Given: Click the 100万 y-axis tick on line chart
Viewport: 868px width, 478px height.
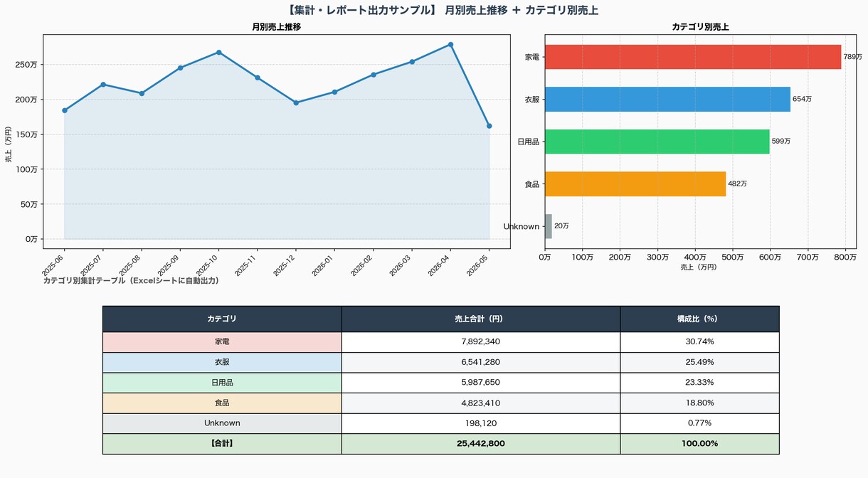Looking at the screenshot, I should pos(26,169).
